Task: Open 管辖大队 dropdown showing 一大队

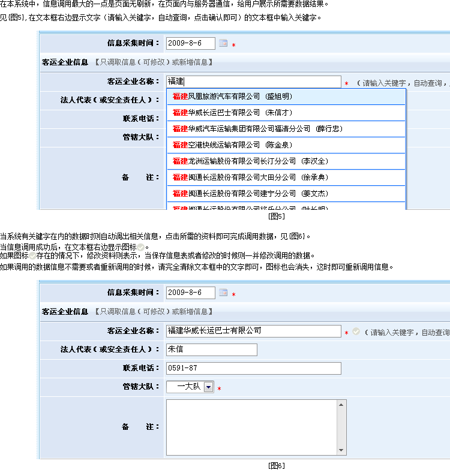Action: [190, 387]
